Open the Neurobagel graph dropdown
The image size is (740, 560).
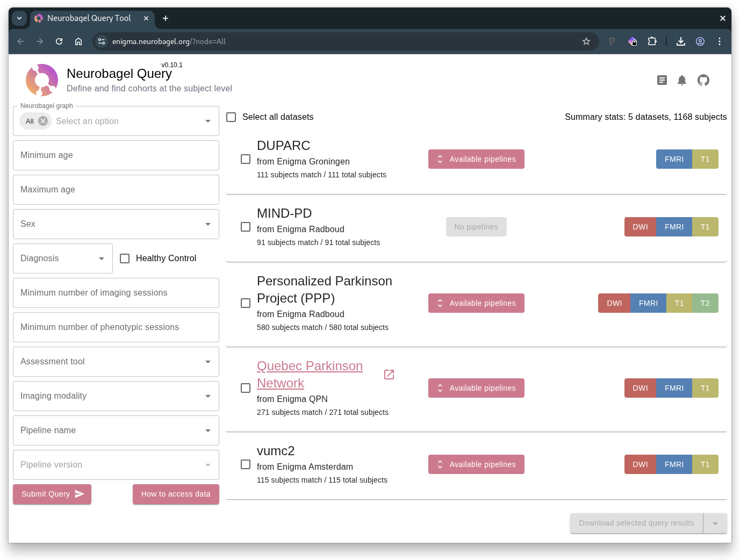(208, 121)
